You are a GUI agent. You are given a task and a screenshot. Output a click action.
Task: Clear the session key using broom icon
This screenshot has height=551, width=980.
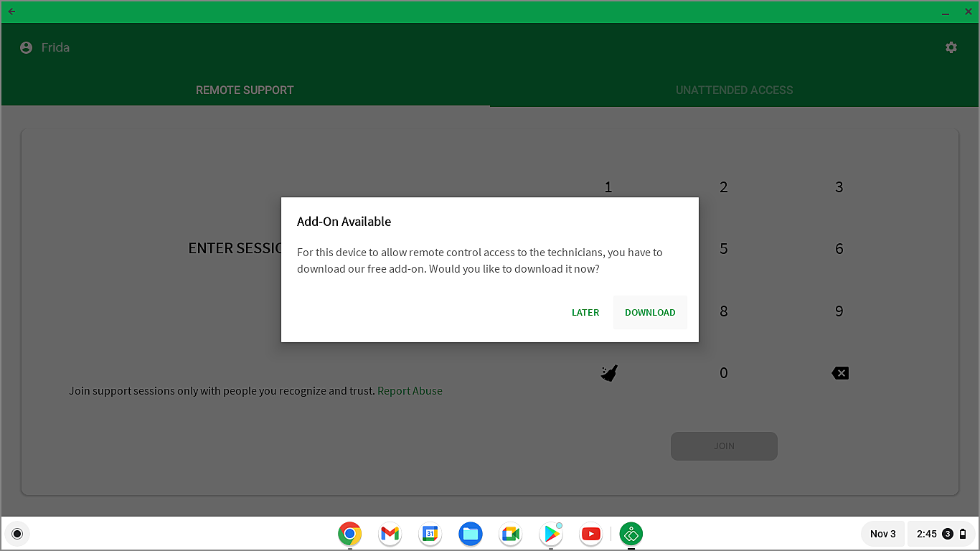tap(608, 372)
